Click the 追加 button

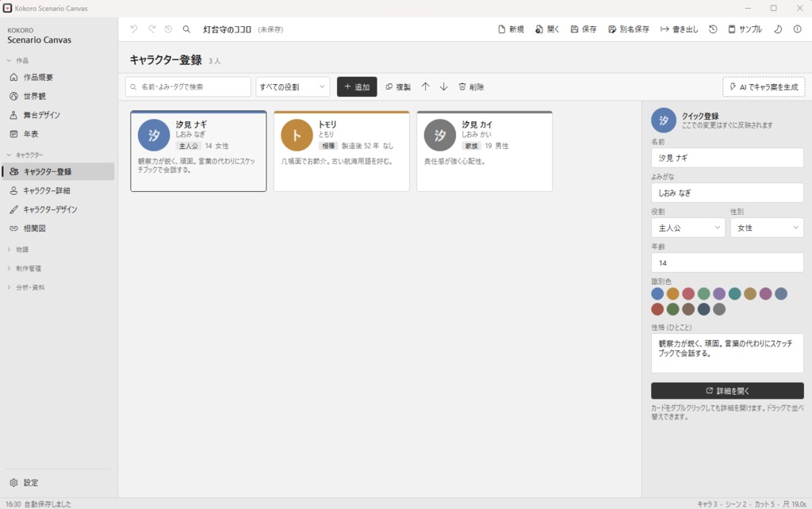(357, 87)
